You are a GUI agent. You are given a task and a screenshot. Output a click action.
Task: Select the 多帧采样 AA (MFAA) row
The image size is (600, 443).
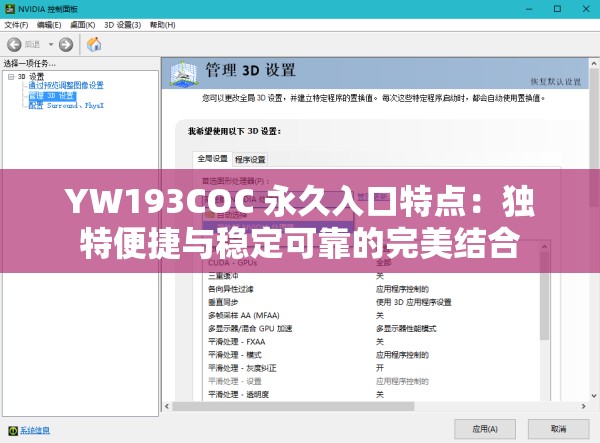[373, 315]
